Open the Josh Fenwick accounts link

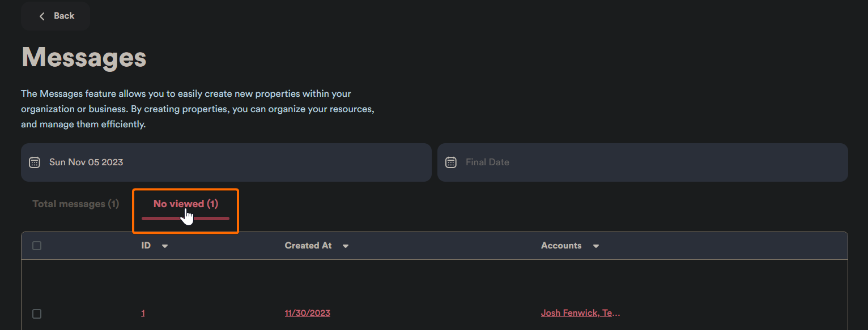click(580, 313)
